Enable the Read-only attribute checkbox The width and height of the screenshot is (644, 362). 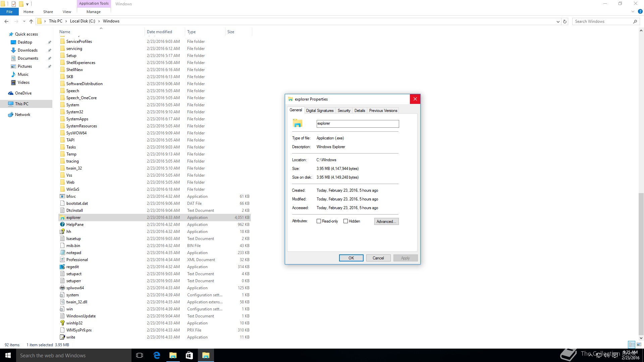pos(319,221)
